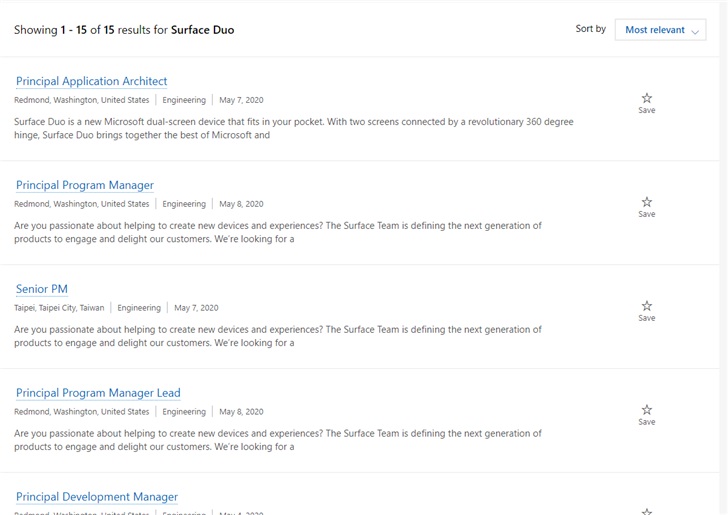
Task: Save the Senior PM listing
Action: (x=647, y=306)
